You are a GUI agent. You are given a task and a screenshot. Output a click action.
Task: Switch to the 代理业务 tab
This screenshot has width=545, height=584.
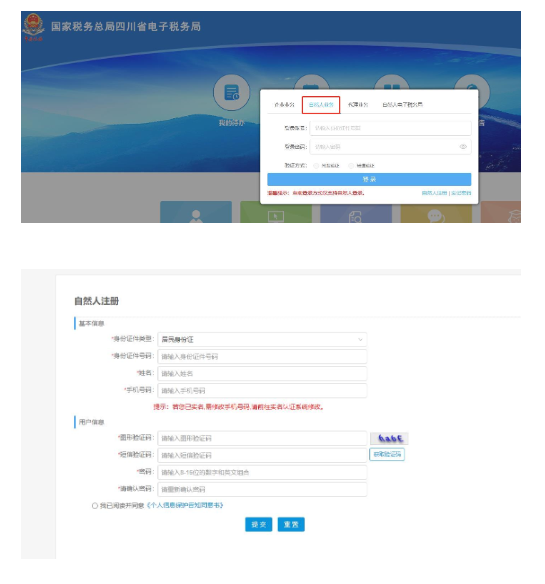pyautogui.click(x=358, y=105)
